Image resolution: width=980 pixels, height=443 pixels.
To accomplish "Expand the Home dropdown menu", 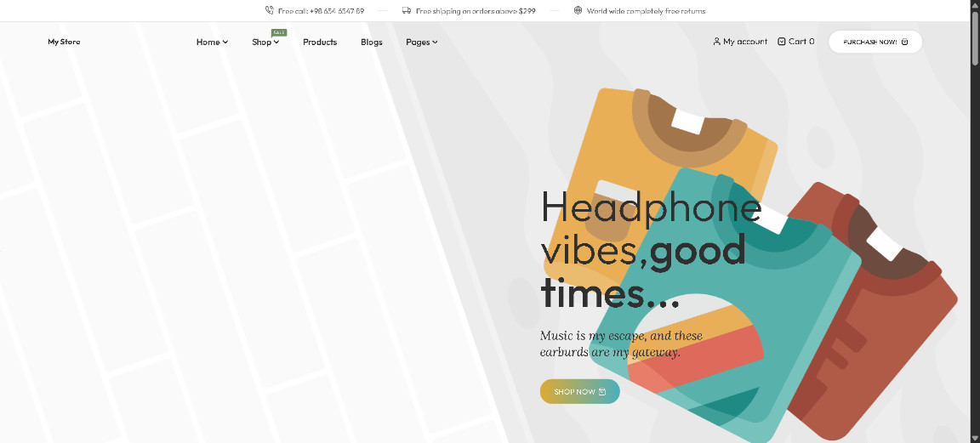I will [x=212, y=42].
